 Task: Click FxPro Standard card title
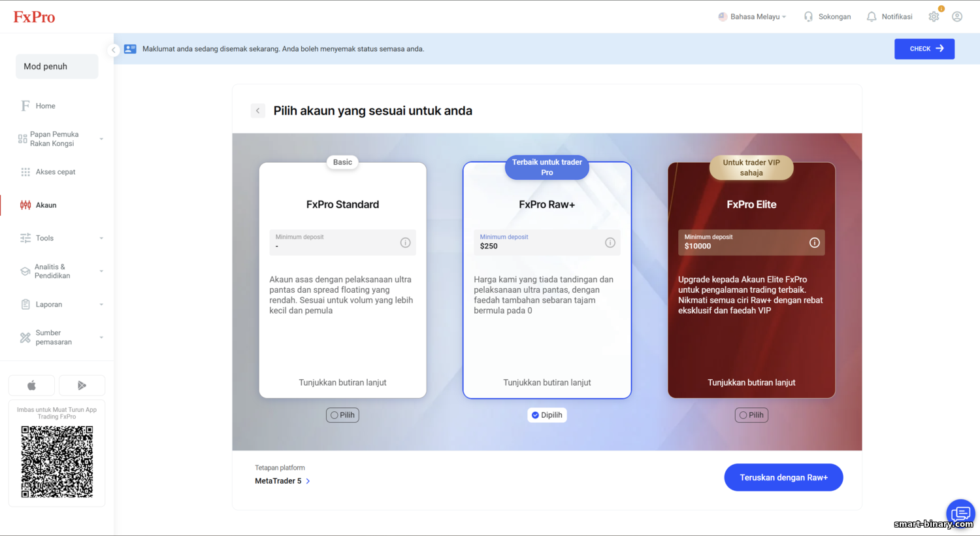(x=342, y=205)
